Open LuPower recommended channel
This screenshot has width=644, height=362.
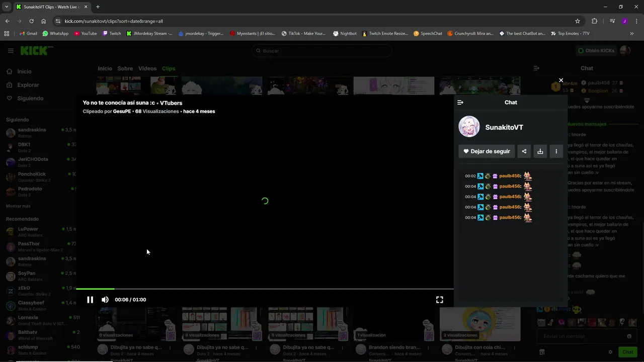40,232
